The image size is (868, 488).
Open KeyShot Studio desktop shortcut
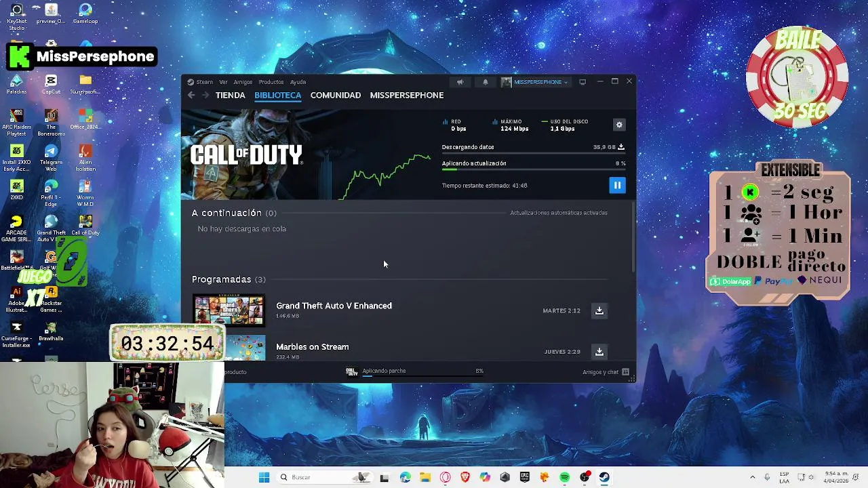[17, 17]
